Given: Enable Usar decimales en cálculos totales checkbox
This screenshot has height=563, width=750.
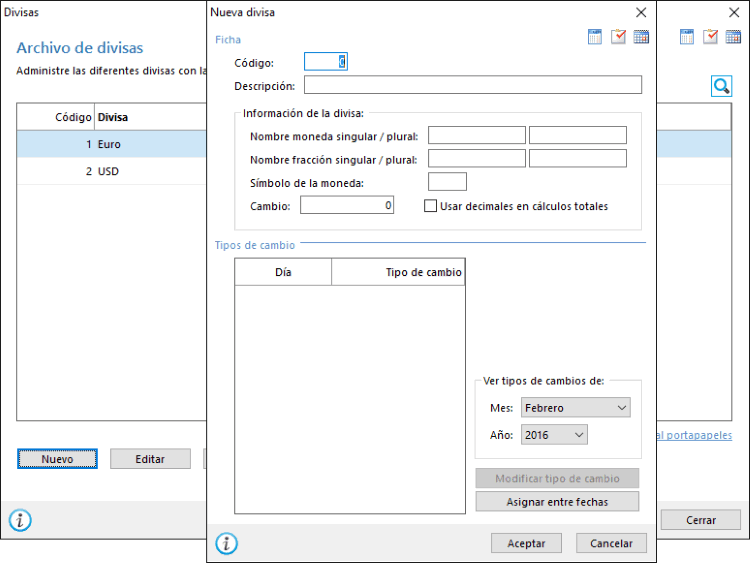Looking at the screenshot, I should coord(431,206).
